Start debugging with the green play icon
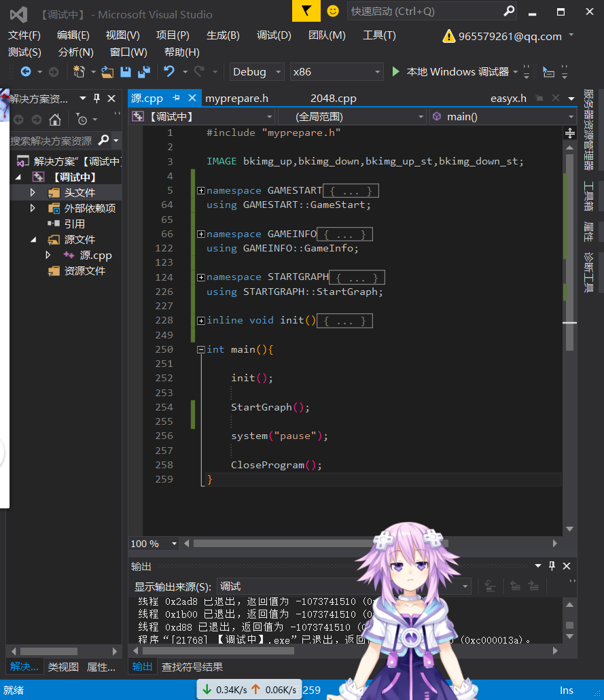Image resolution: width=604 pixels, height=700 pixels. coord(396,72)
